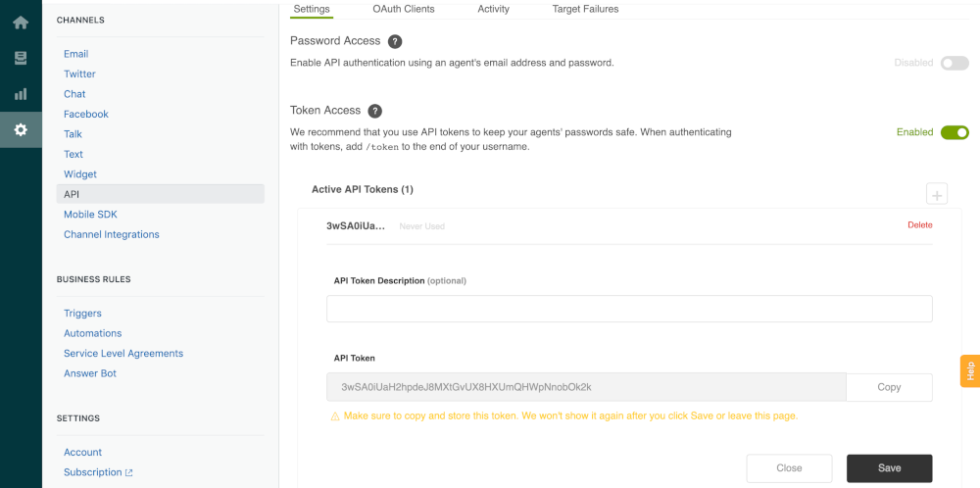Screen dimensions: 980x488
Task: Click the Copy button for the API token
Action: (x=889, y=387)
